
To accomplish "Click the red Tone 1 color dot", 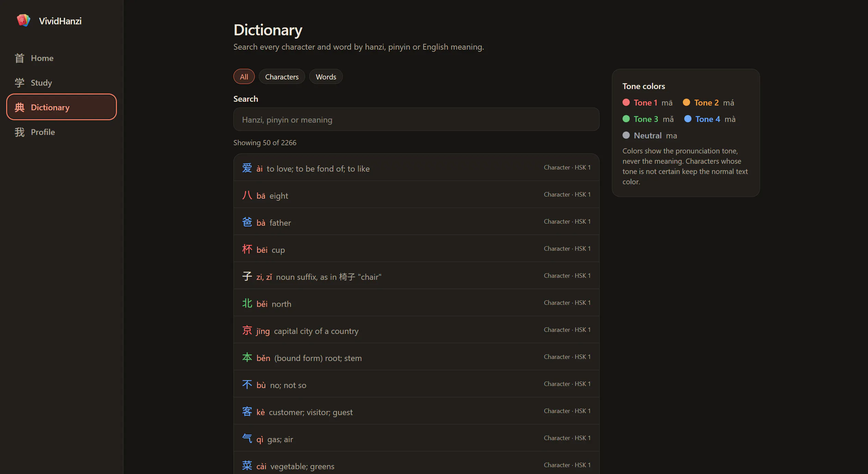I will point(626,102).
